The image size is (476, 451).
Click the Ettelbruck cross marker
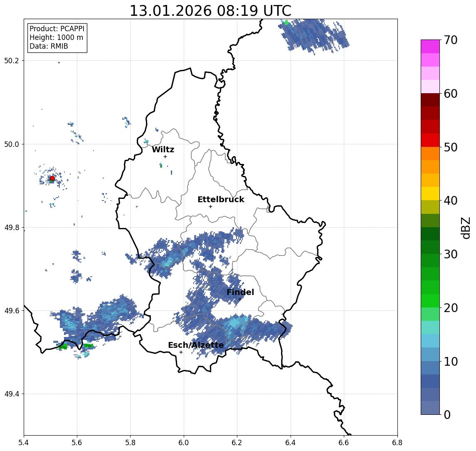tap(210, 207)
